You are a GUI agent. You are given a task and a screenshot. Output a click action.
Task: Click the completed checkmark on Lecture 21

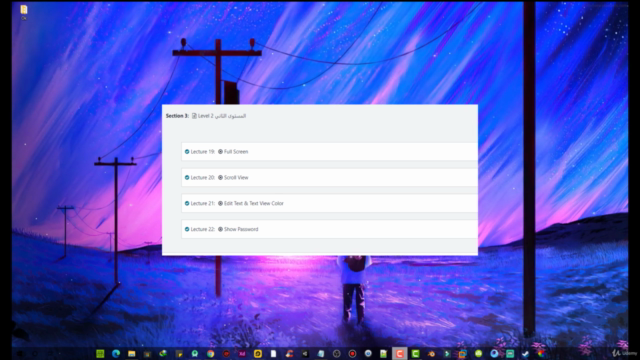pyautogui.click(x=187, y=203)
